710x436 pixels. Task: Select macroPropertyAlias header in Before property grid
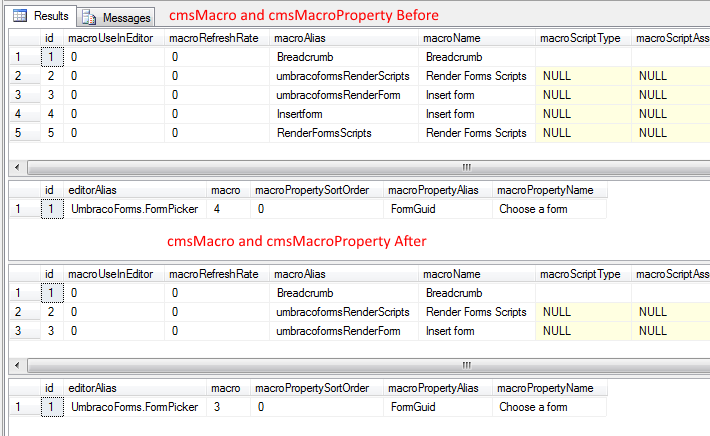(x=438, y=190)
